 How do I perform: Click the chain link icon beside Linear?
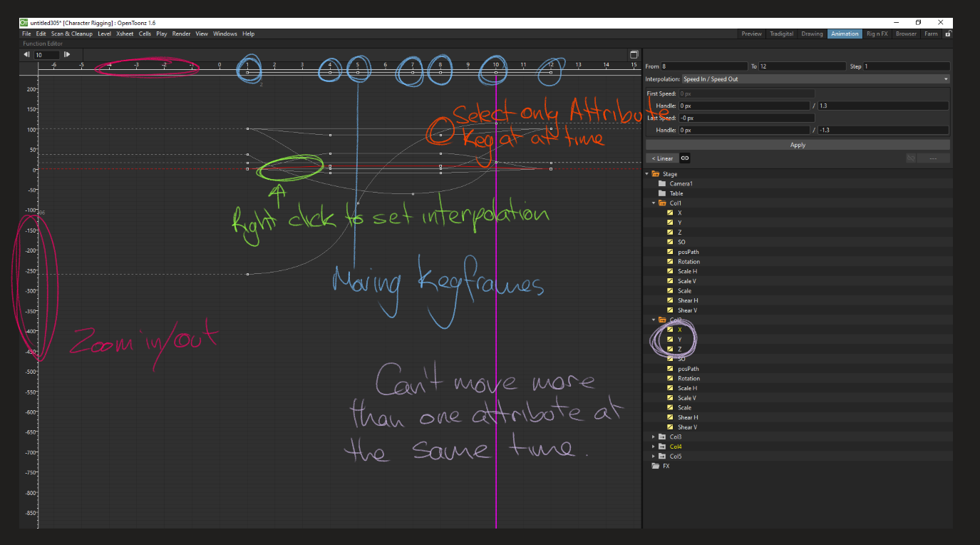pos(684,158)
